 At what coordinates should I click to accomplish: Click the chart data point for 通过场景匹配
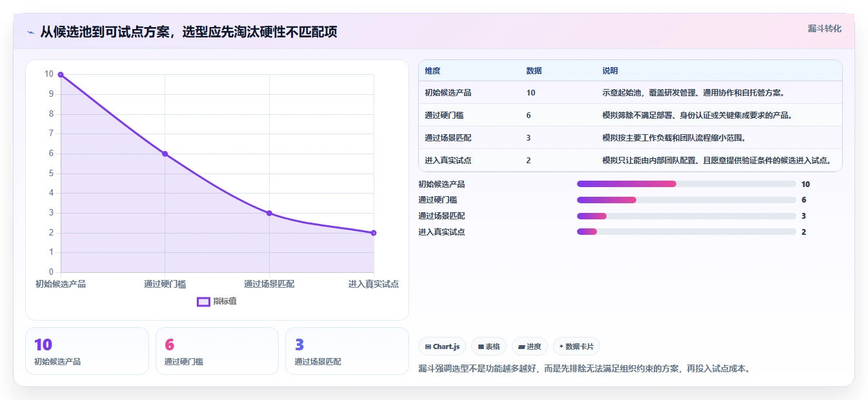coord(269,213)
